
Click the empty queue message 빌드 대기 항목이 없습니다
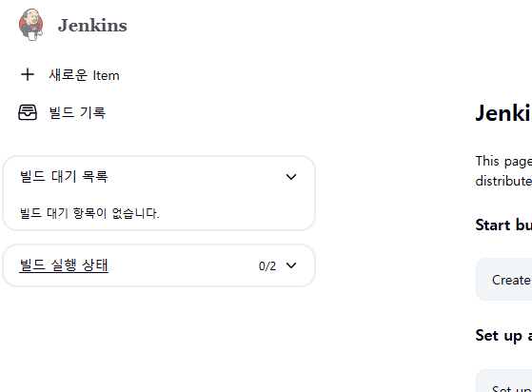click(x=89, y=213)
